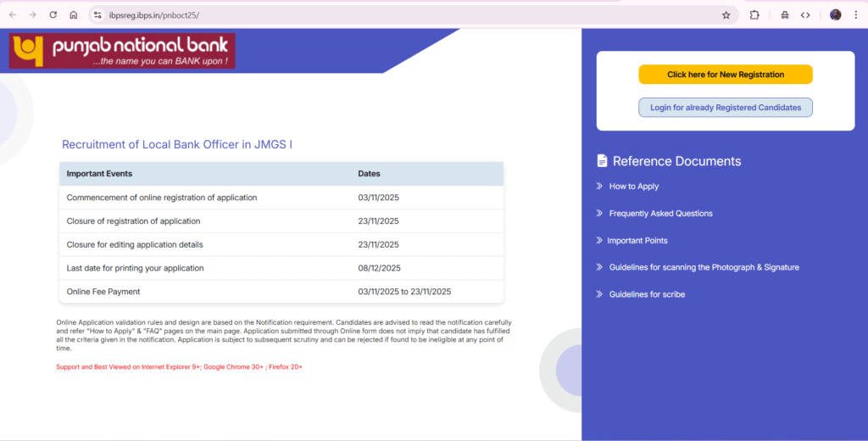Click the Important Events column header

(x=100, y=173)
